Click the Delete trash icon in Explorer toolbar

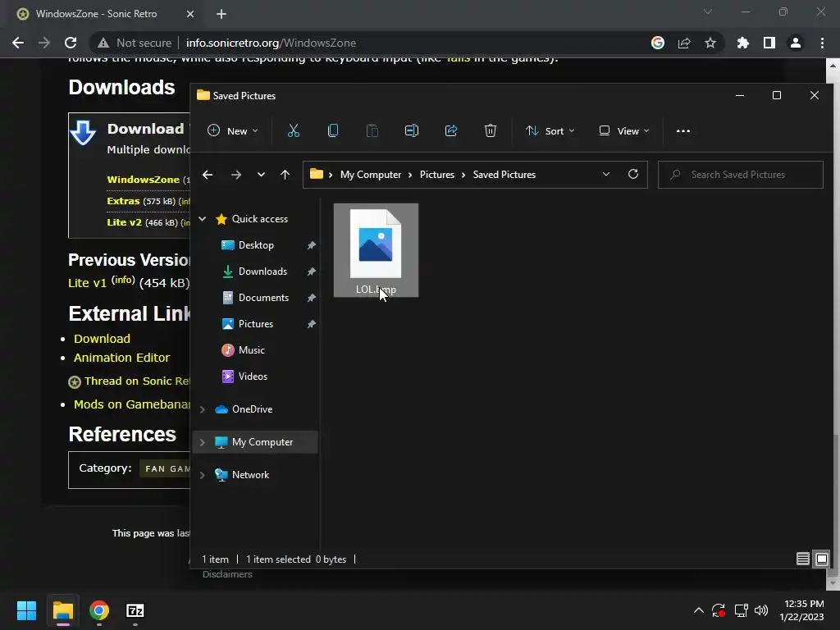(491, 130)
